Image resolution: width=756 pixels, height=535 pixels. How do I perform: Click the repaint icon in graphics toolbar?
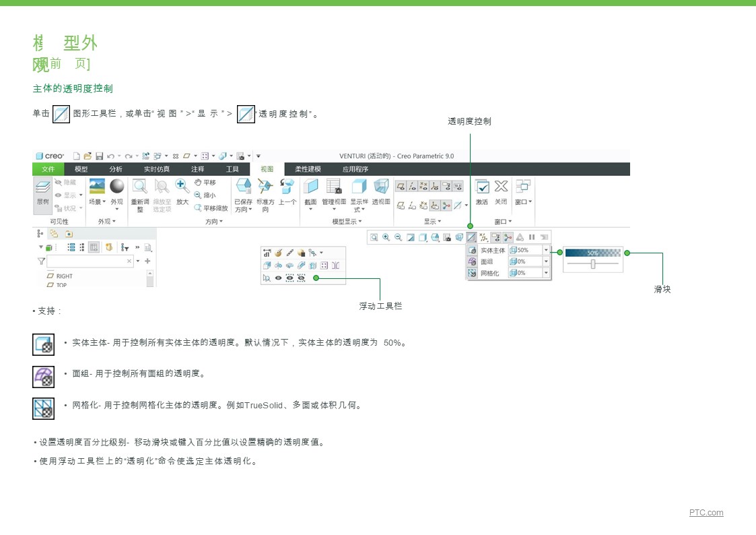click(410, 237)
